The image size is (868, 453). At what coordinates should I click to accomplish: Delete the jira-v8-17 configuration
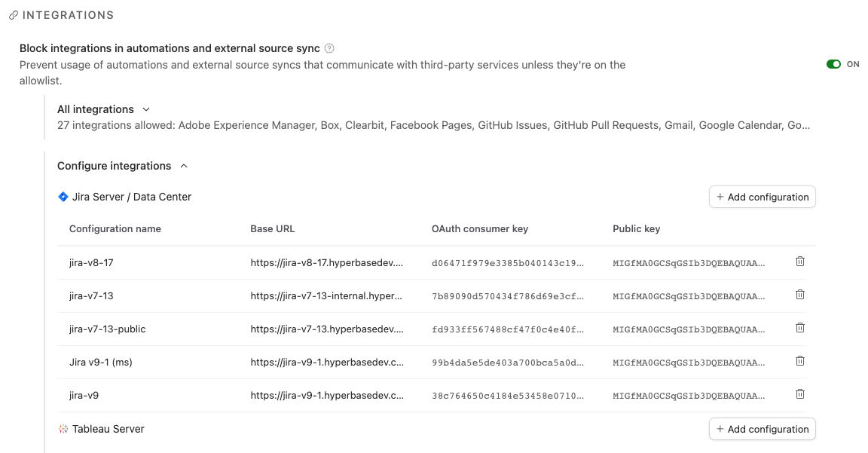(800, 262)
